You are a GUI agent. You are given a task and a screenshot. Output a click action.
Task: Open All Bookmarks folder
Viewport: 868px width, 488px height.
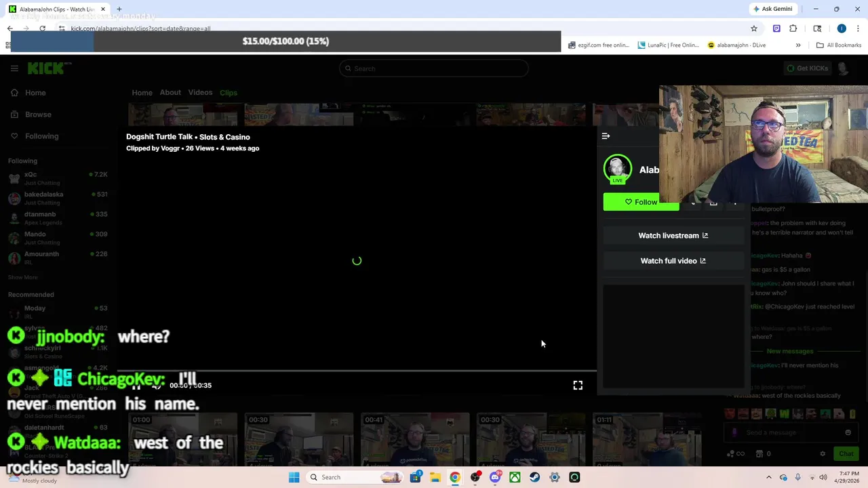click(x=839, y=45)
